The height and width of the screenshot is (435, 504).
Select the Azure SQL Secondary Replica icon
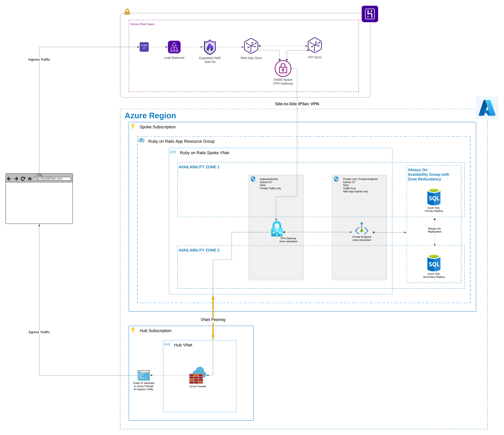[x=434, y=263]
